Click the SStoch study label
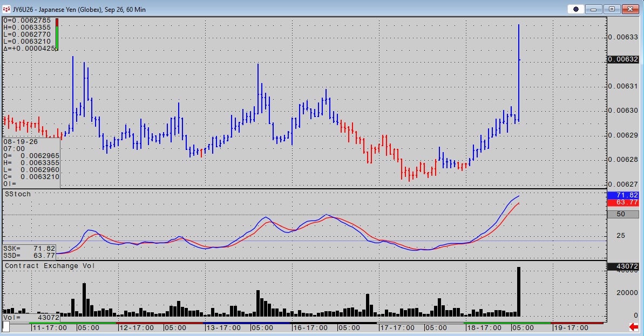 [18, 194]
